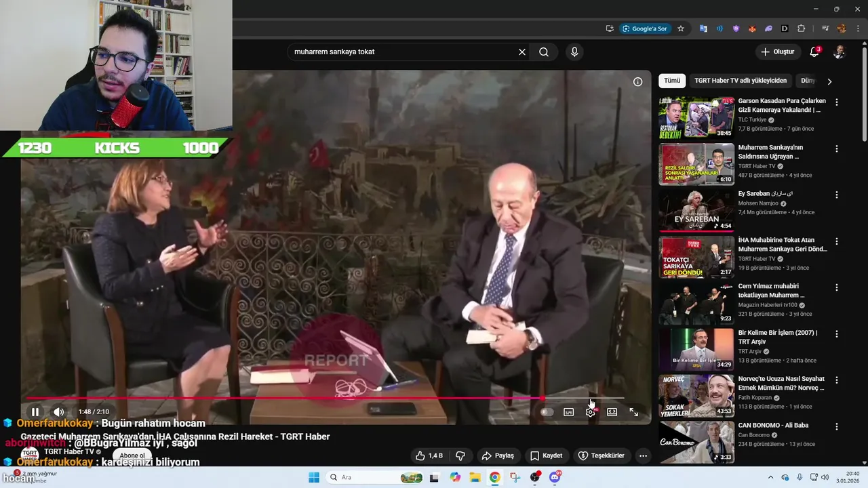Screen dimensions: 868x488
Task: Open more actions menu below video
Action: click(x=643, y=455)
